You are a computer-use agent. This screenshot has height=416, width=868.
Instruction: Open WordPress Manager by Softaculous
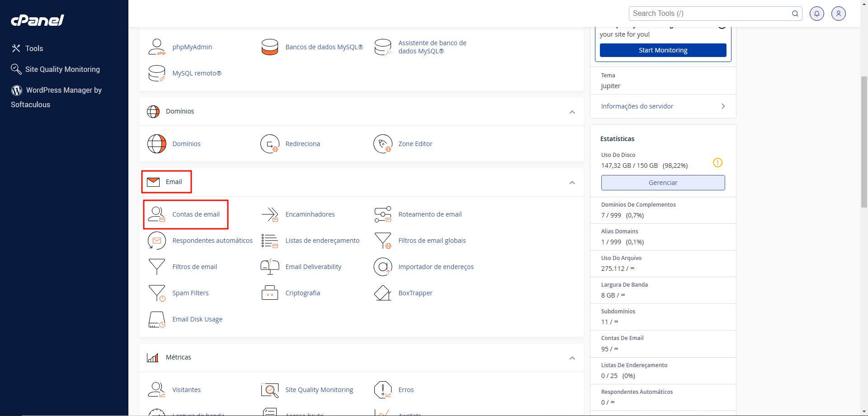57,97
